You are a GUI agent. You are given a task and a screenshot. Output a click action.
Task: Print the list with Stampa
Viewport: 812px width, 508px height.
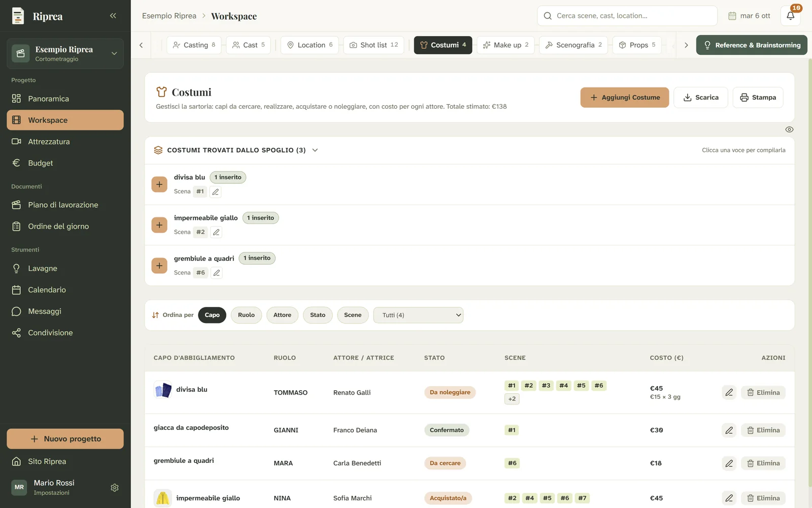click(758, 98)
